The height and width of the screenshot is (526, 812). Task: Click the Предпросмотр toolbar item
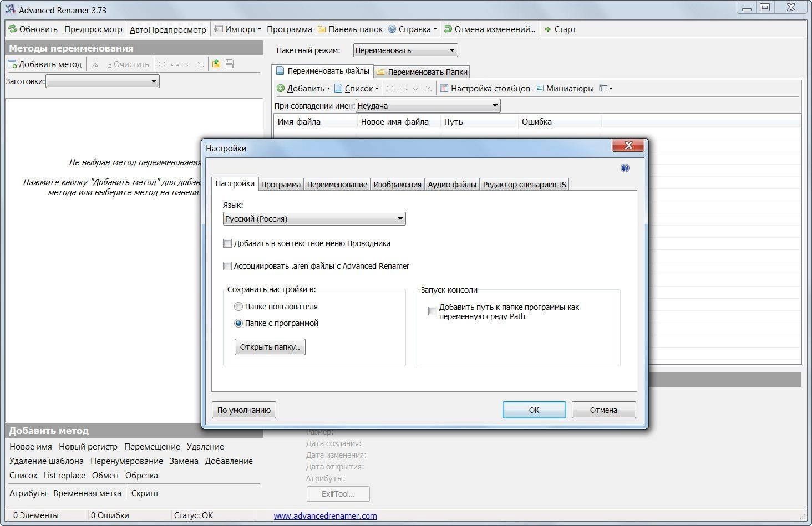(x=93, y=29)
